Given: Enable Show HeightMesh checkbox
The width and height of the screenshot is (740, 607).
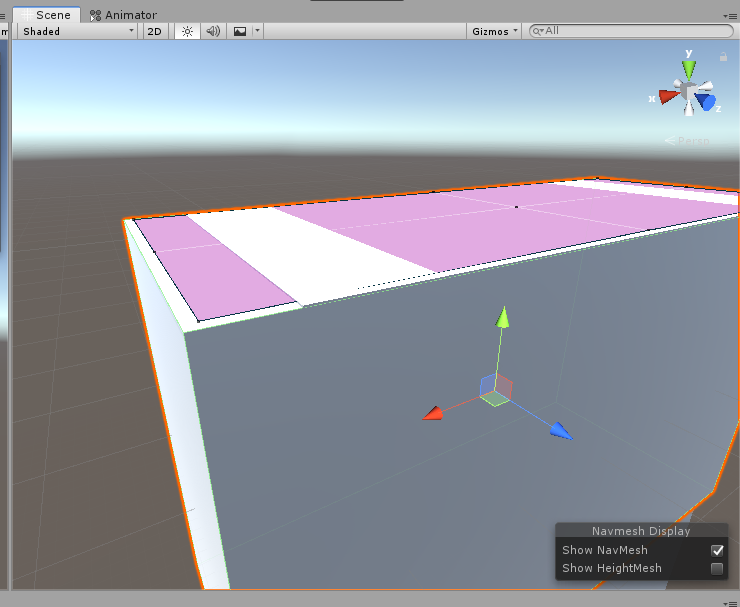Looking at the screenshot, I should coord(717,568).
